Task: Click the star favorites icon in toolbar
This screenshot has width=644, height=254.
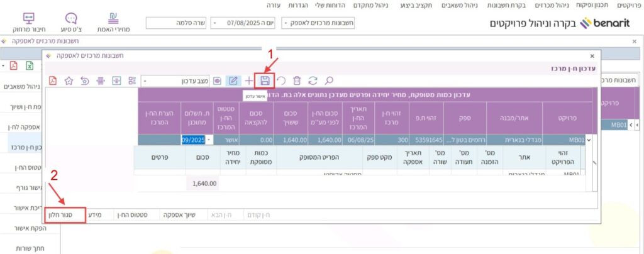Action: point(68,80)
